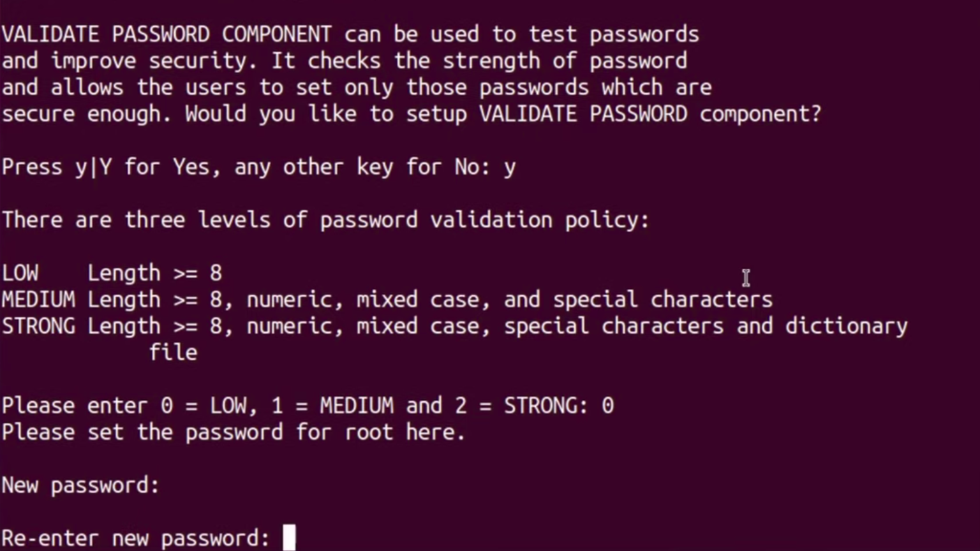Click the word "dictionary" in STRONG policy line
The image size is (980, 551).
tap(846, 327)
